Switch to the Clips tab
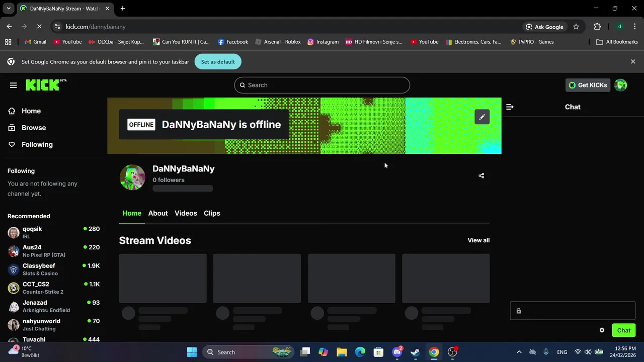Viewport: 644px width, 362px height. tap(212, 213)
